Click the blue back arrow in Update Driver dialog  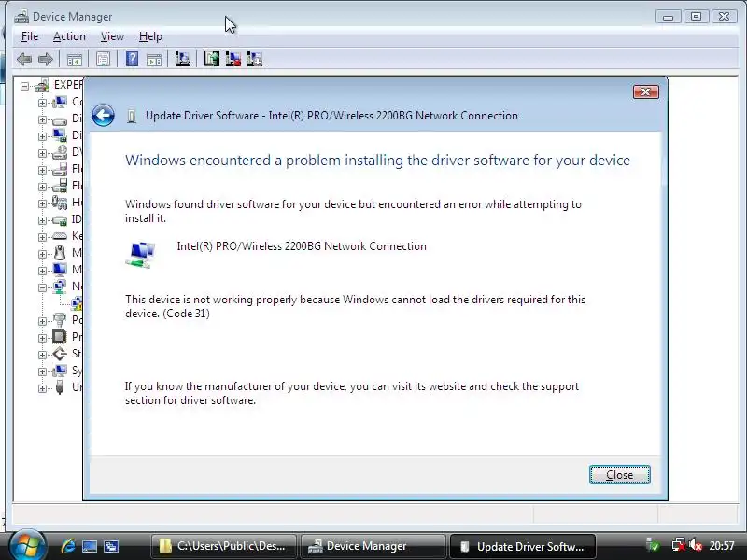coord(104,115)
